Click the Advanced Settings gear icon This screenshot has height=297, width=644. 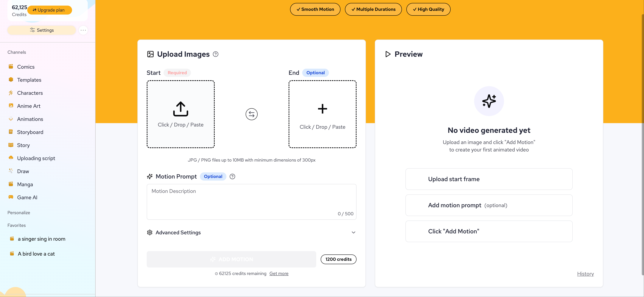click(150, 233)
